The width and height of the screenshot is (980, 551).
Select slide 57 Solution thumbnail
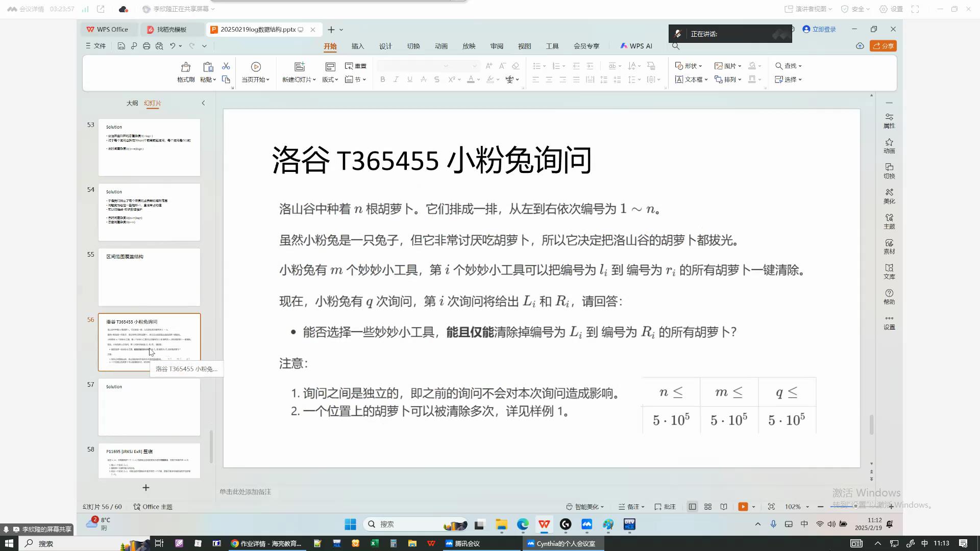pyautogui.click(x=149, y=407)
